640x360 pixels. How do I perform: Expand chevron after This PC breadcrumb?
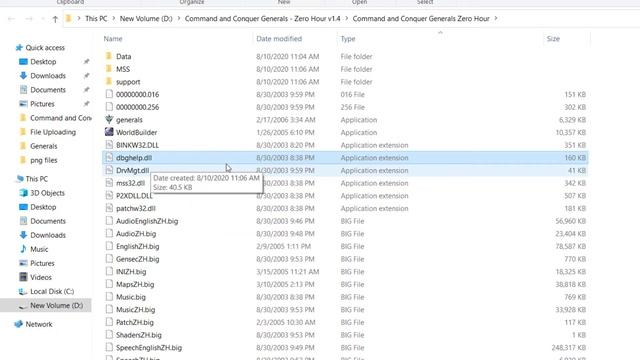tap(113, 18)
